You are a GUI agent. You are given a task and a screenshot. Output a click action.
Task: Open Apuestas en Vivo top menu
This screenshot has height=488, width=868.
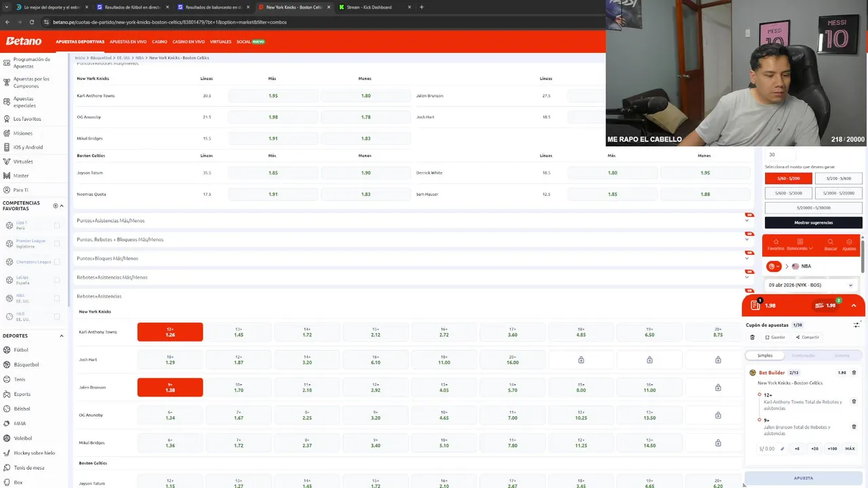tap(128, 41)
